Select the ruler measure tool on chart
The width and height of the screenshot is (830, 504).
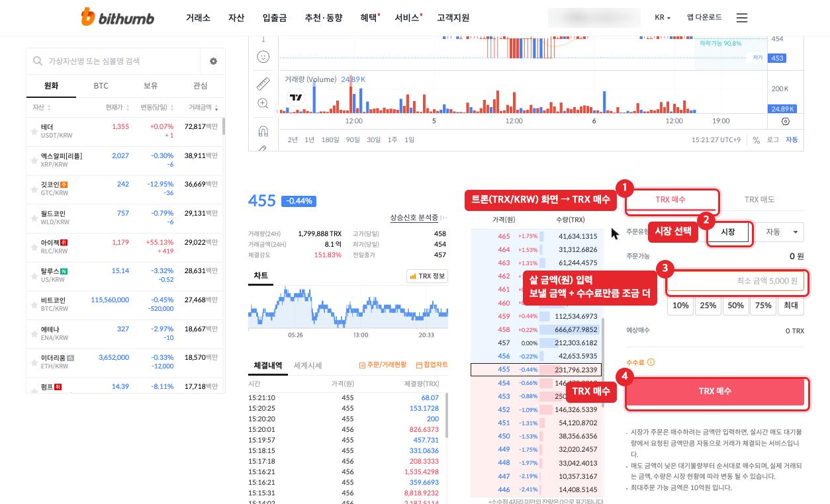tap(263, 84)
